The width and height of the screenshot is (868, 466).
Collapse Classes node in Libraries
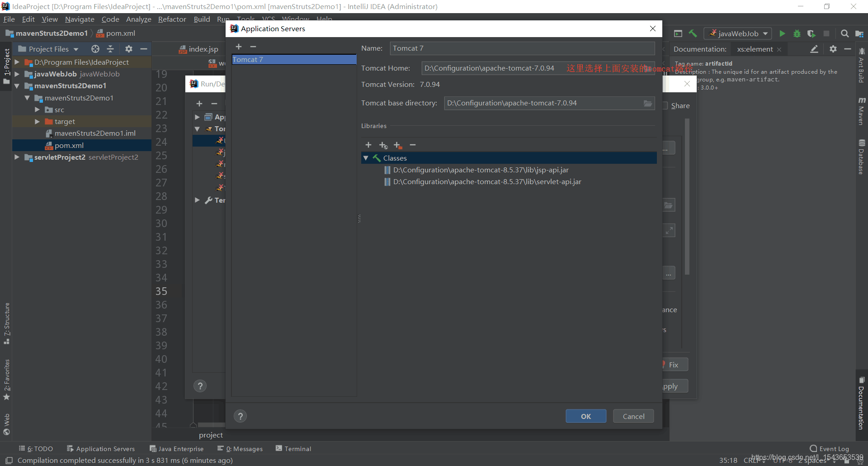(x=366, y=158)
